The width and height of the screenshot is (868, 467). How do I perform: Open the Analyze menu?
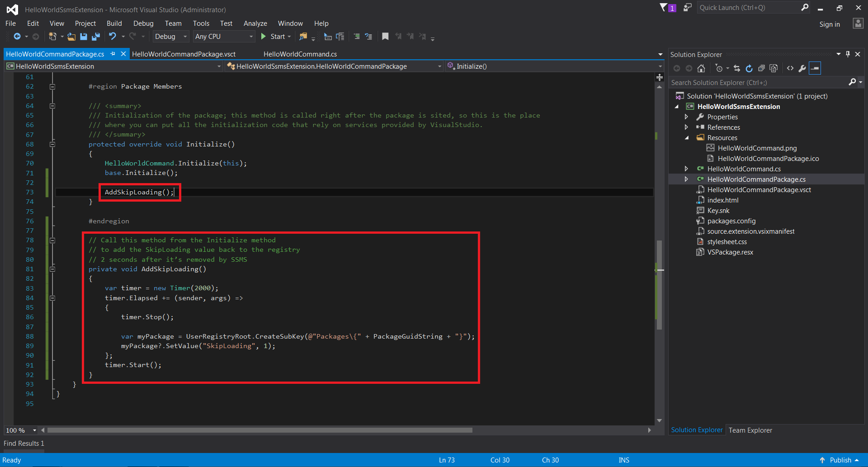pos(255,24)
